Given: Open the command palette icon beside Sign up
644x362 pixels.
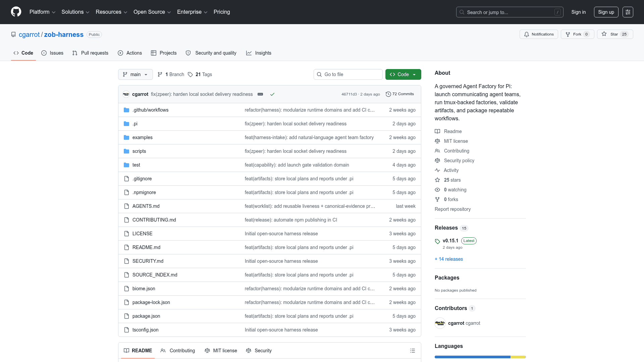Looking at the screenshot, I should [x=628, y=12].
